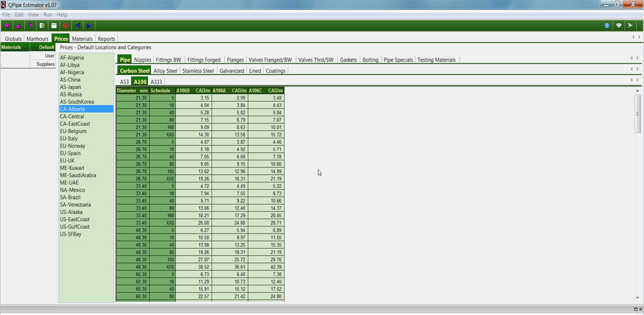Click the grey play-arrow toolbar icon

[x=630, y=26]
